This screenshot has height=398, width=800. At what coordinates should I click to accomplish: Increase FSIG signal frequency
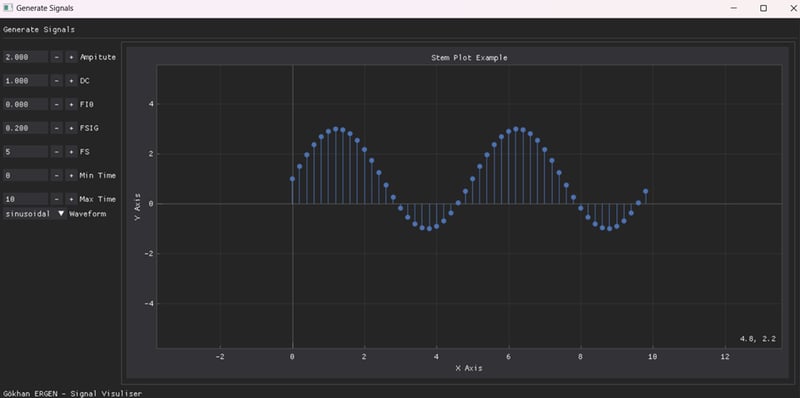click(71, 128)
